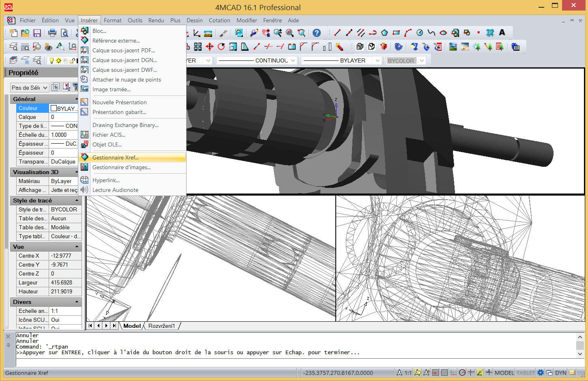This screenshot has width=588, height=381.
Task: Choose 'Bloc...' from the Insérer menu
Action: point(132,31)
